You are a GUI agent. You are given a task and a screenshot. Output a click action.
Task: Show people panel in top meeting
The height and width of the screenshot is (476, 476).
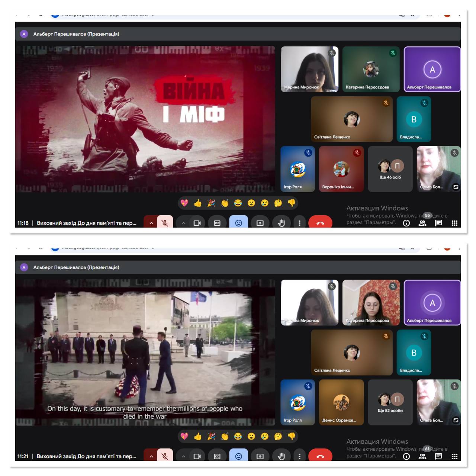pos(422,223)
